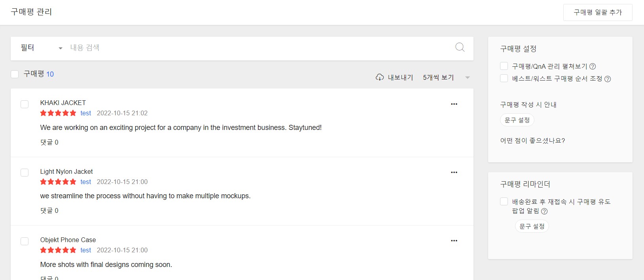Click 문구 설정 in 구매평 리마인더

532,226
